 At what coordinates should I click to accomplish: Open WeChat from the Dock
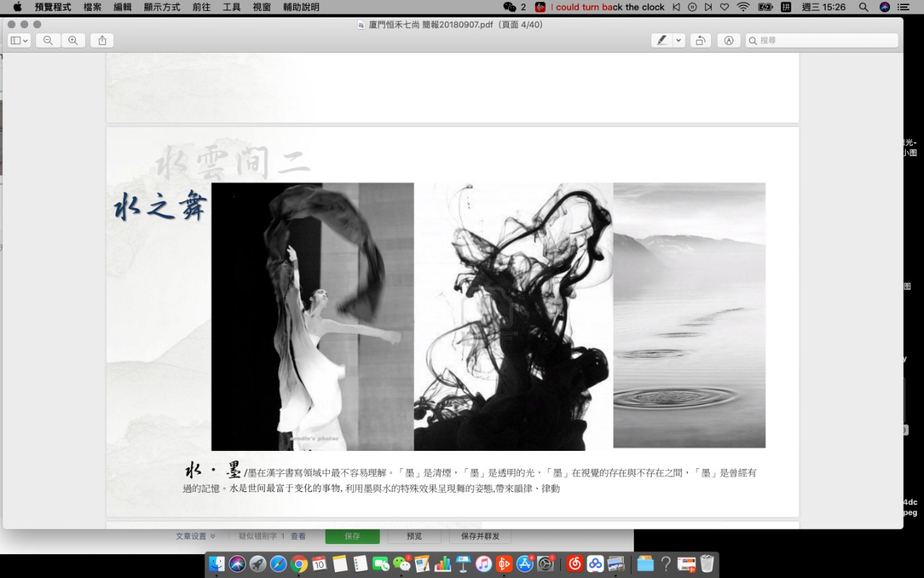401,564
